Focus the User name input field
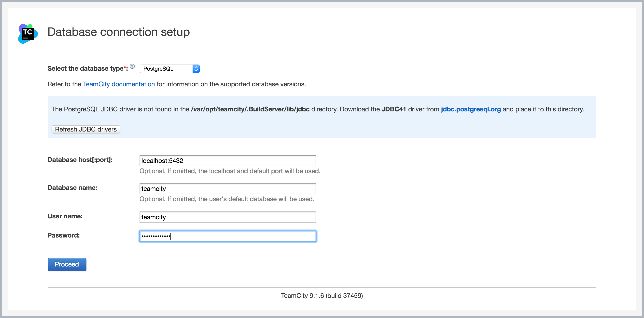Image resolution: width=644 pixels, height=318 pixels. coord(228,217)
